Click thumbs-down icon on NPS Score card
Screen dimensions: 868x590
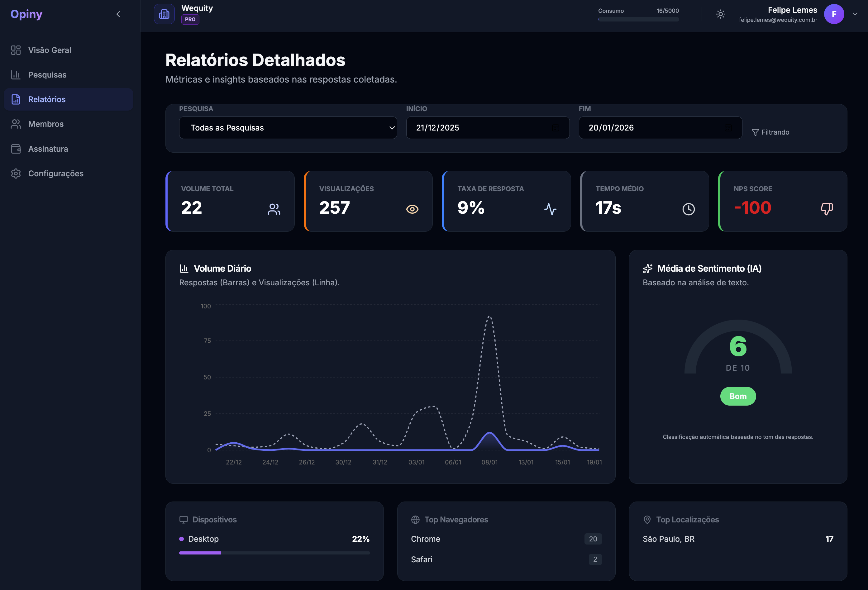coord(826,209)
